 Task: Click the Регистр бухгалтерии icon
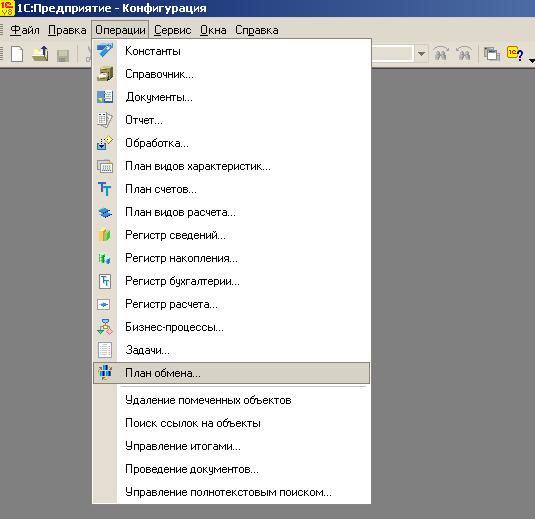point(104,281)
